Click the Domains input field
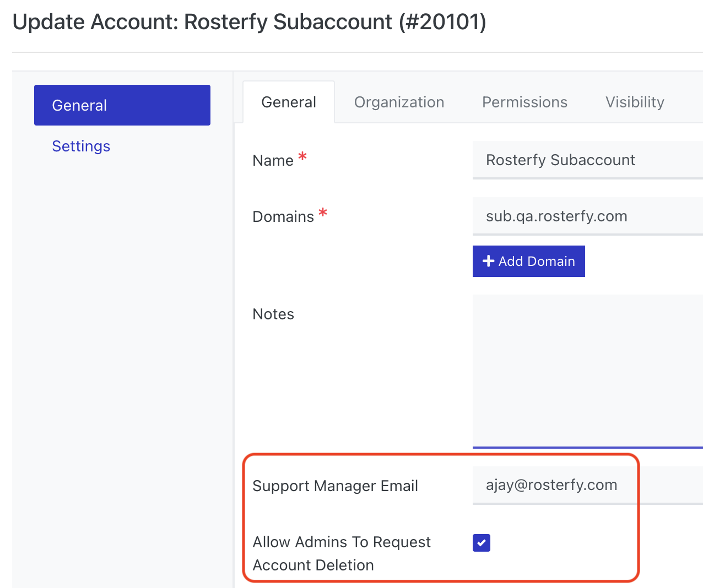This screenshot has height=588, width=703. (588, 216)
